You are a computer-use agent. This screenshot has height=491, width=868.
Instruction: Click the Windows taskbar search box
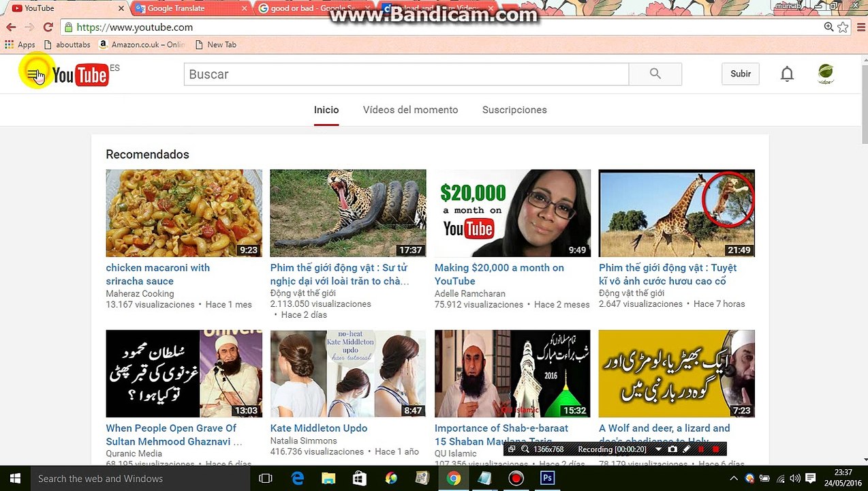pyautogui.click(x=139, y=479)
